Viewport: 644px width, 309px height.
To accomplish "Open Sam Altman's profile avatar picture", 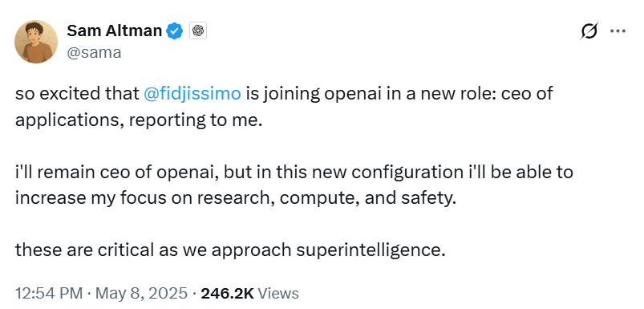I will (36, 42).
